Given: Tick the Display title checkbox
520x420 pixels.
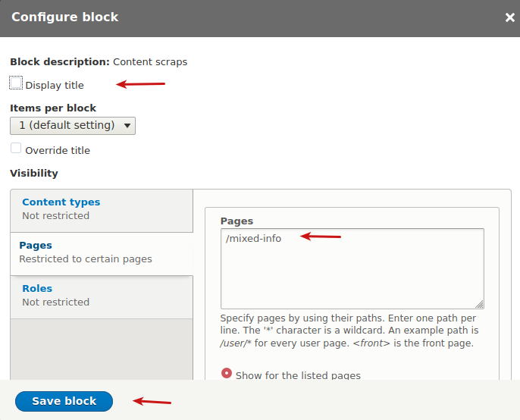Looking at the screenshot, I should click(x=16, y=83).
